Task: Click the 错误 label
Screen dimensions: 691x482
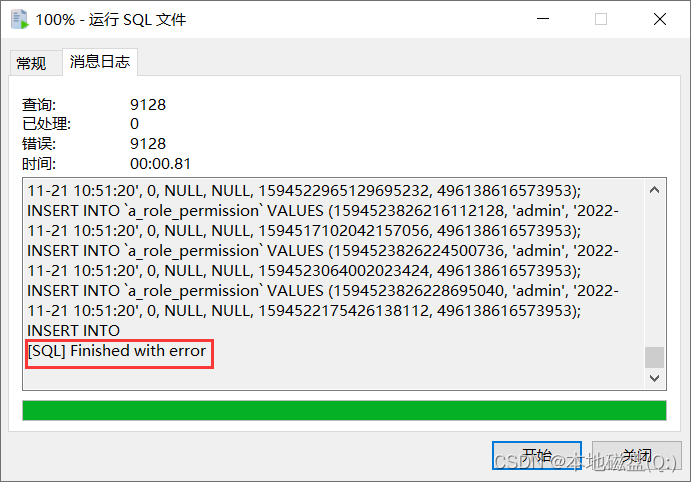Action: coord(39,144)
